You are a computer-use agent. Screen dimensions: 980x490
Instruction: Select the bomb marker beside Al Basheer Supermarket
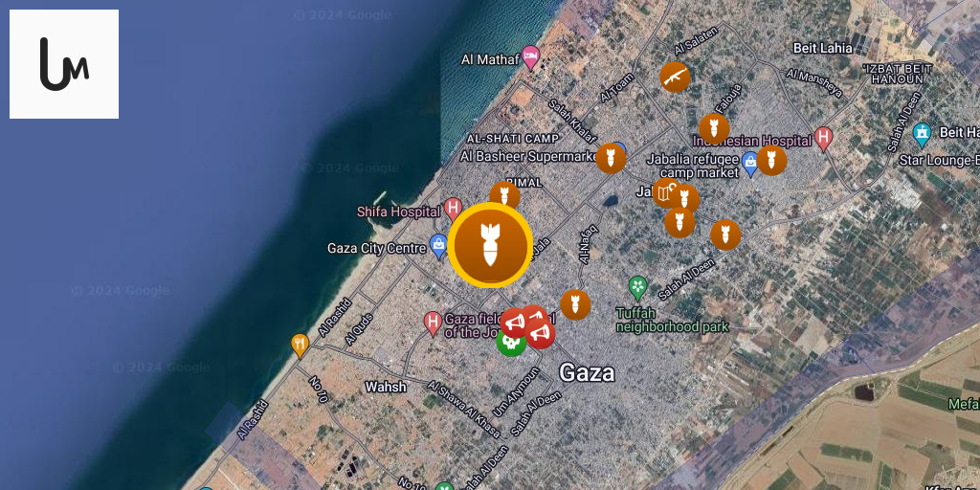tap(611, 158)
